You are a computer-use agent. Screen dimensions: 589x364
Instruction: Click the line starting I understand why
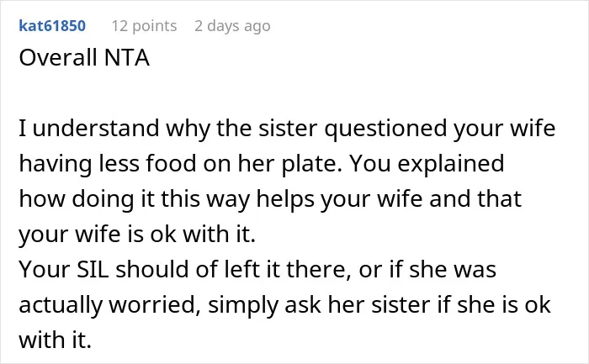(x=287, y=129)
